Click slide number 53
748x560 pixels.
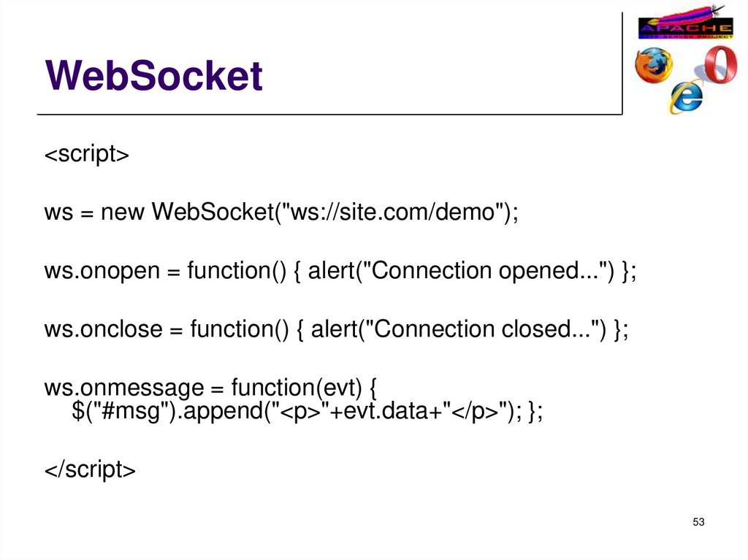coord(699,522)
